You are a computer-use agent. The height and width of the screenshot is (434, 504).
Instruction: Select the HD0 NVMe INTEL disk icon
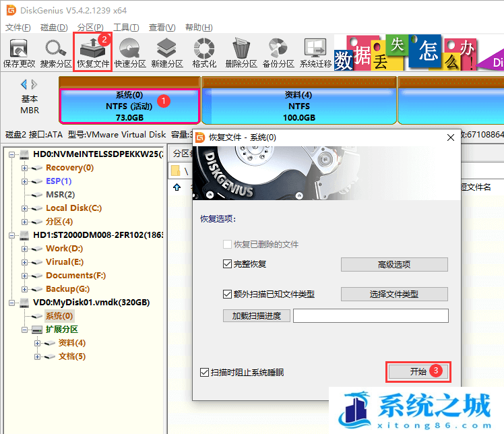tap(24, 154)
